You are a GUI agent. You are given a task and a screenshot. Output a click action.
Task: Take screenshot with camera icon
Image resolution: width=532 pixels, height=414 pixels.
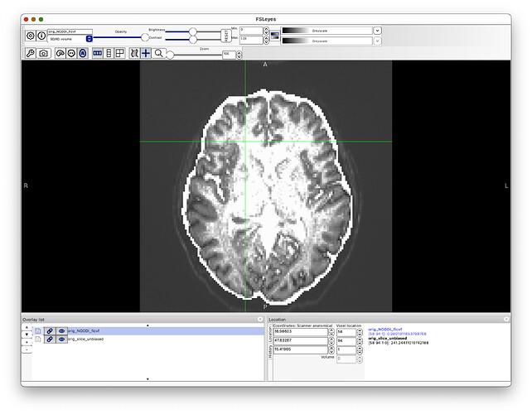[x=43, y=53]
